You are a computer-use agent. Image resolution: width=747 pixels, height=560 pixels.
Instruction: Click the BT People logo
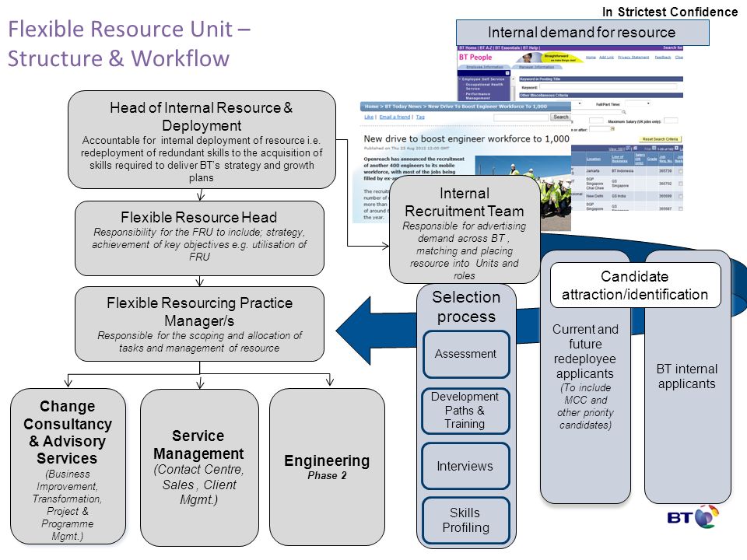click(x=475, y=57)
